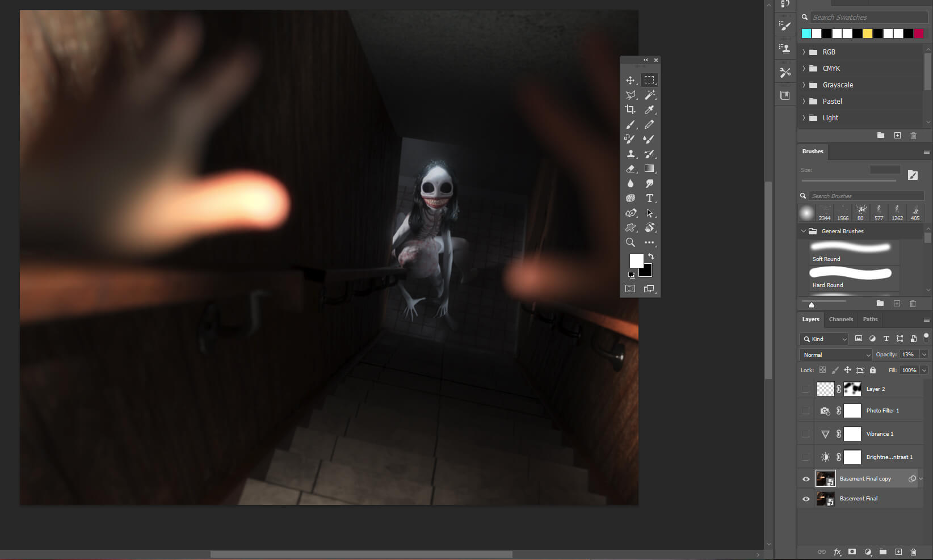Open the Brushes panel menu
Viewport: 933px width, 560px height.
[927, 151]
